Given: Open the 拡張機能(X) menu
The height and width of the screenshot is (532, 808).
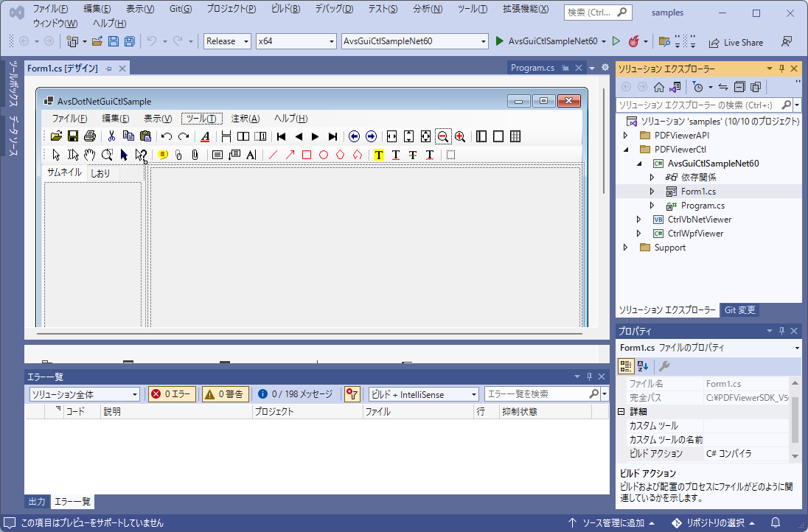Looking at the screenshot, I should click(526, 9).
